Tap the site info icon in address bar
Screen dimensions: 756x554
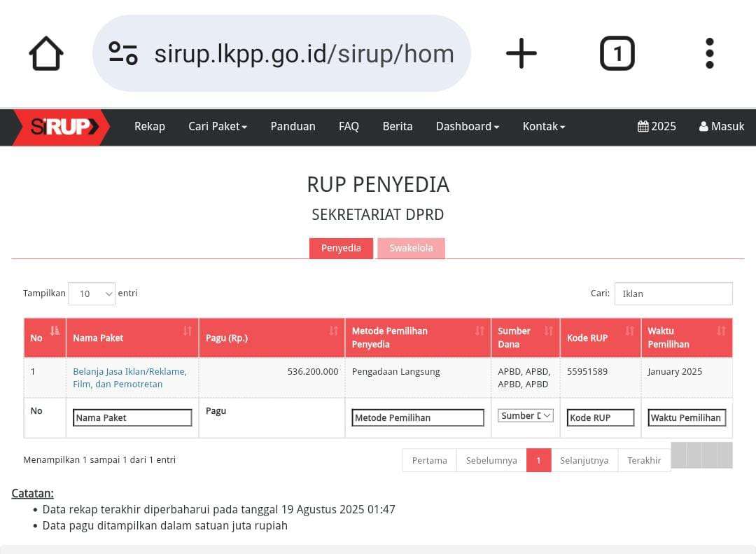click(123, 54)
